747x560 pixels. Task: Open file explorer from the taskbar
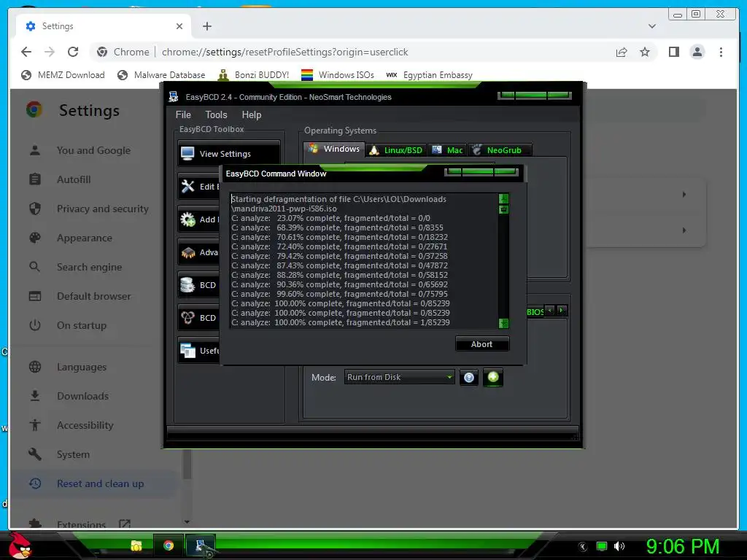(x=136, y=545)
